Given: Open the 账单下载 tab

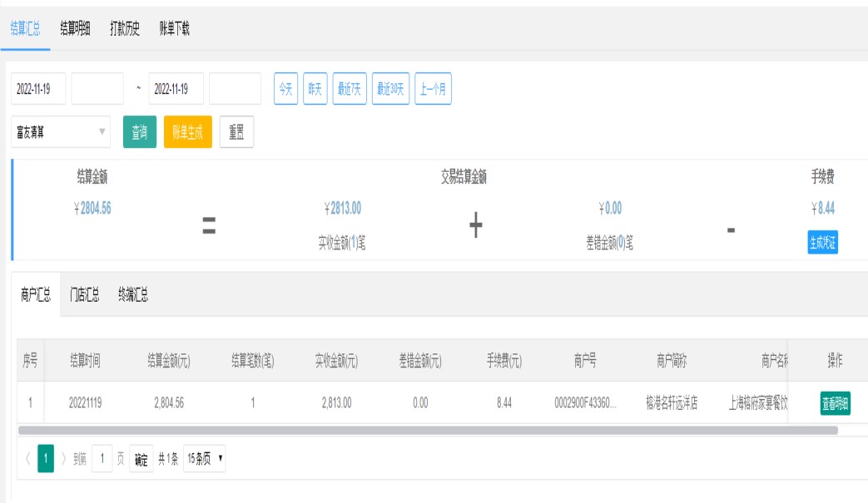Looking at the screenshot, I should (x=175, y=28).
